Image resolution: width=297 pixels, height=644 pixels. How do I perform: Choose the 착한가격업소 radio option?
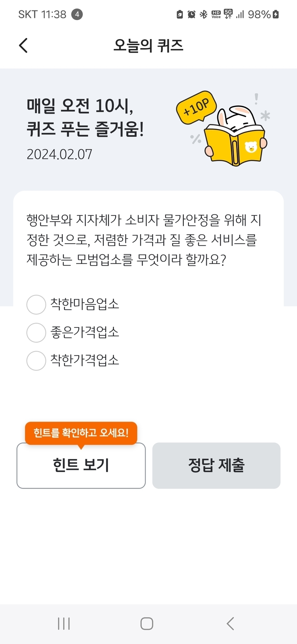36,360
